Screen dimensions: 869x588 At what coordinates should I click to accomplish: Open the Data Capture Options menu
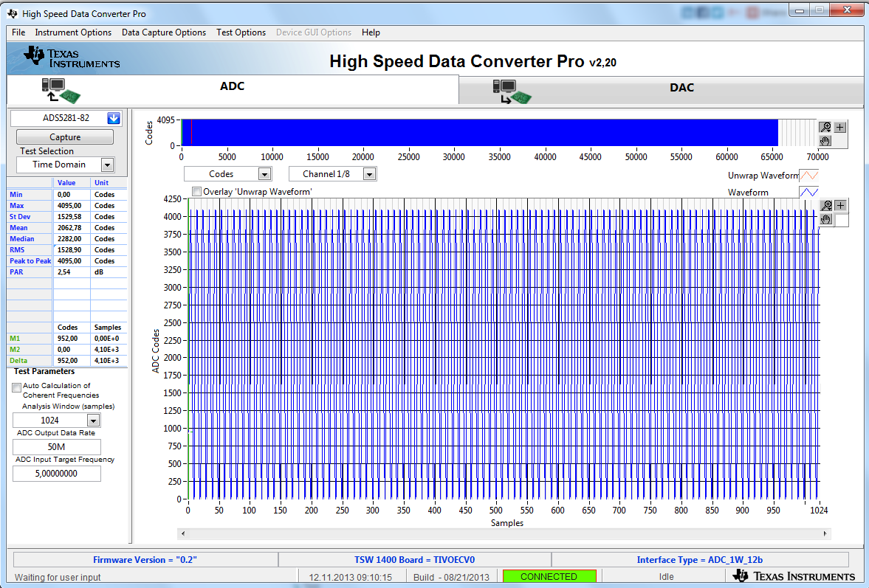point(164,32)
